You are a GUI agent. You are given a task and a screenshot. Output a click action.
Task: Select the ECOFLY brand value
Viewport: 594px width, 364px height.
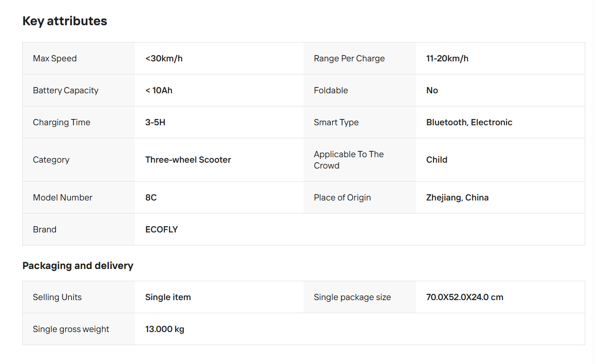click(x=161, y=229)
